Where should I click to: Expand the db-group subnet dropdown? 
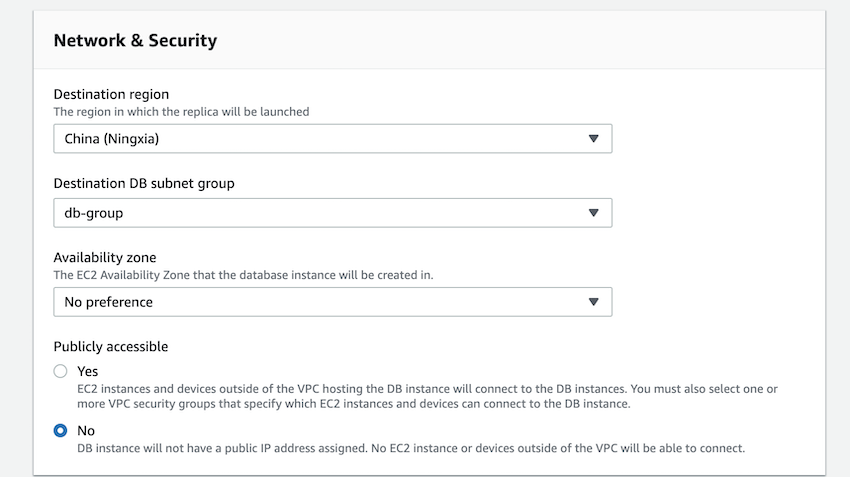pos(332,213)
